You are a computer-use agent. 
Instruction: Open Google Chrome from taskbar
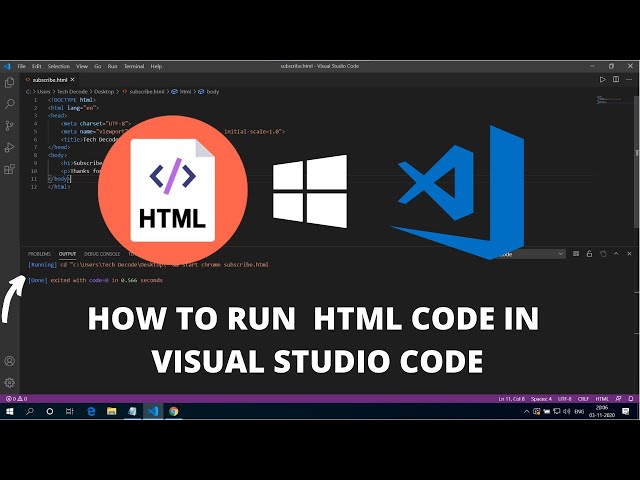pyautogui.click(x=174, y=411)
